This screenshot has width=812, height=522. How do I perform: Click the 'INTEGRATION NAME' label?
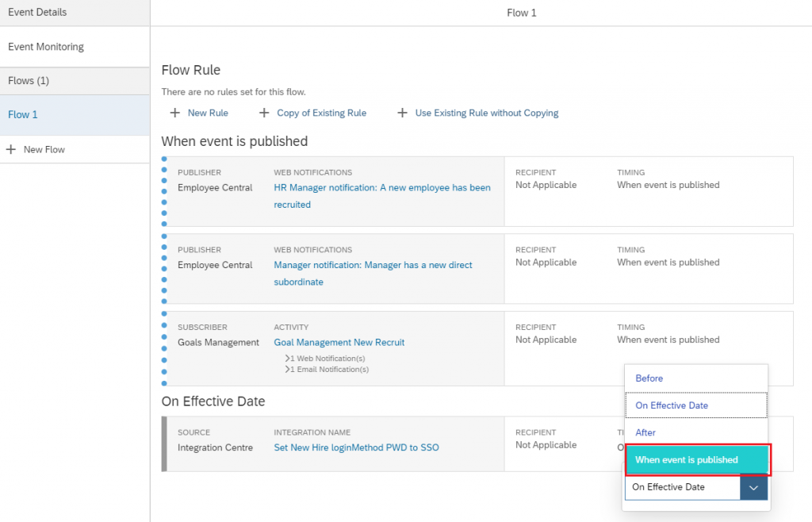point(312,432)
